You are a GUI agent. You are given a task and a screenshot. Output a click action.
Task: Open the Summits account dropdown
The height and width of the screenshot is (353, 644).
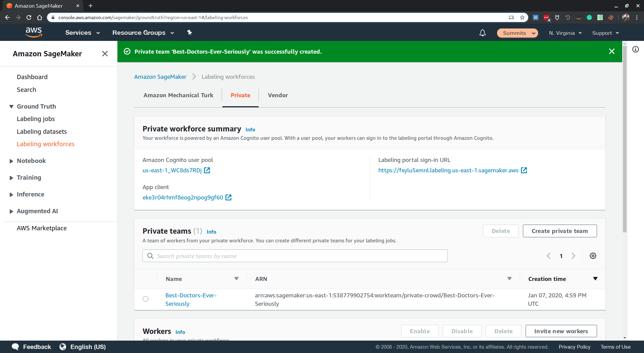click(518, 33)
